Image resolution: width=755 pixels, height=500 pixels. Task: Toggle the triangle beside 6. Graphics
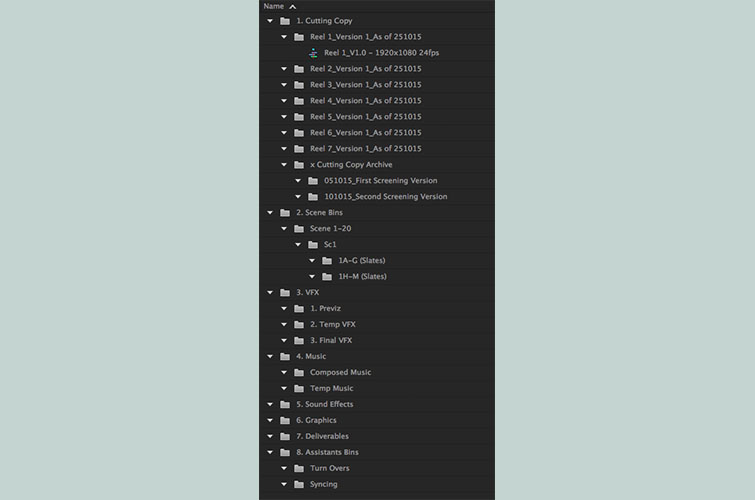[x=270, y=421]
